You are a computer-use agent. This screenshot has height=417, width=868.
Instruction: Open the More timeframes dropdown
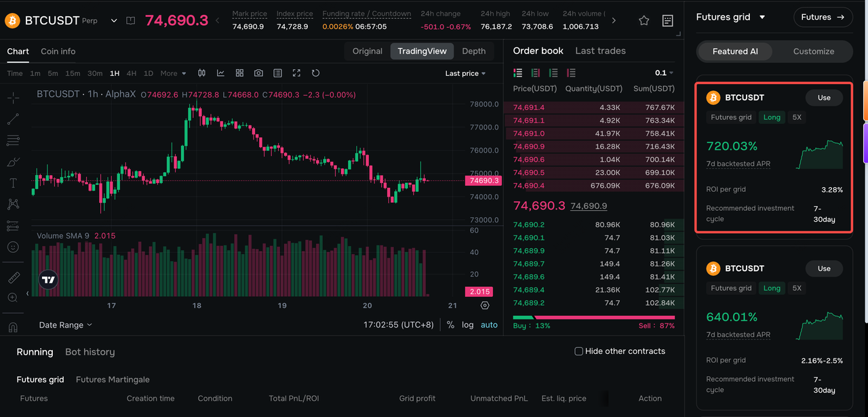click(172, 73)
